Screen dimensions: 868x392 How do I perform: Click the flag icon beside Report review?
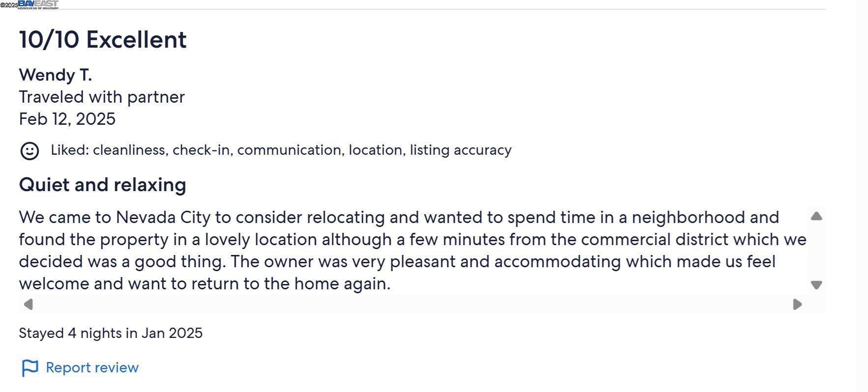pos(30,368)
